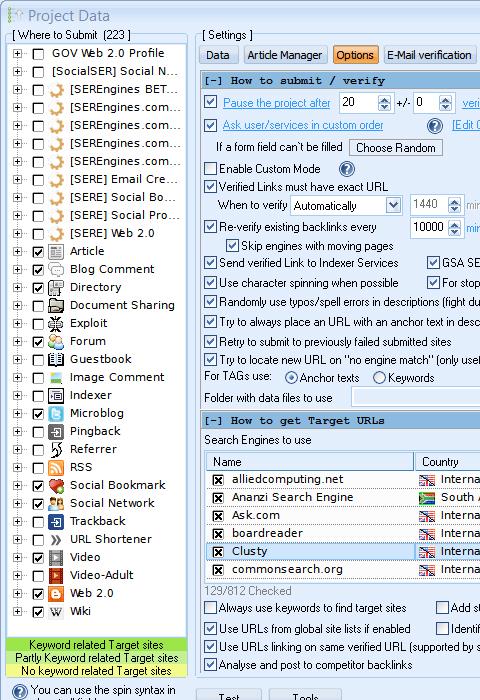
Task: Click the No keyword related Target sites bar
Action: [96, 671]
